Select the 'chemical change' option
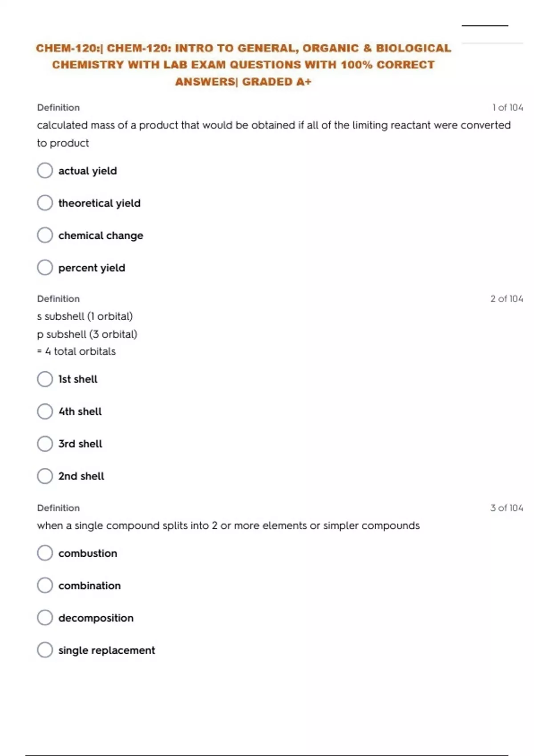534x756 pixels. 45,235
